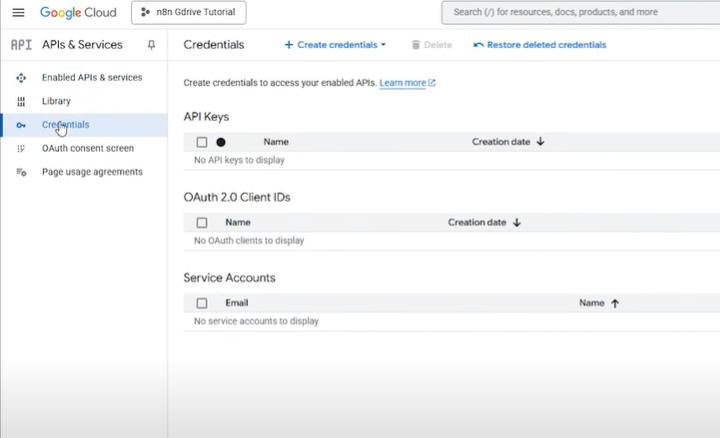This screenshot has height=438, width=720.
Task: Click the Google Cloud logo
Action: click(78, 13)
